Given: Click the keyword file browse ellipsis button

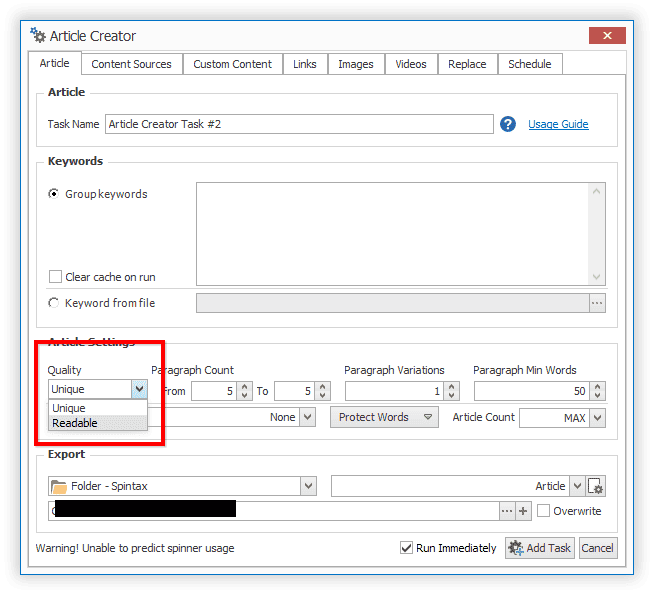Looking at the screenshot, I should point(597,303).
